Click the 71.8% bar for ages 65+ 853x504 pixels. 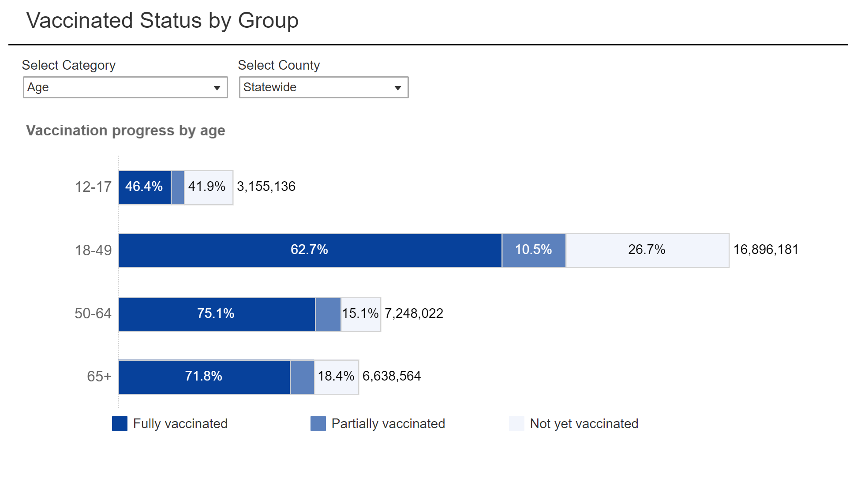204,377
